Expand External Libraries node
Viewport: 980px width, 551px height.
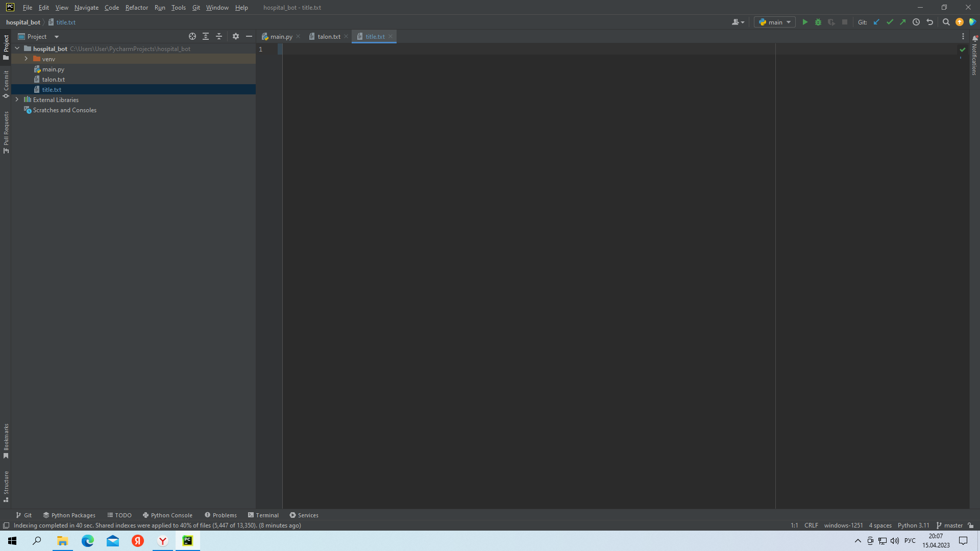click(x=17, y=100)
